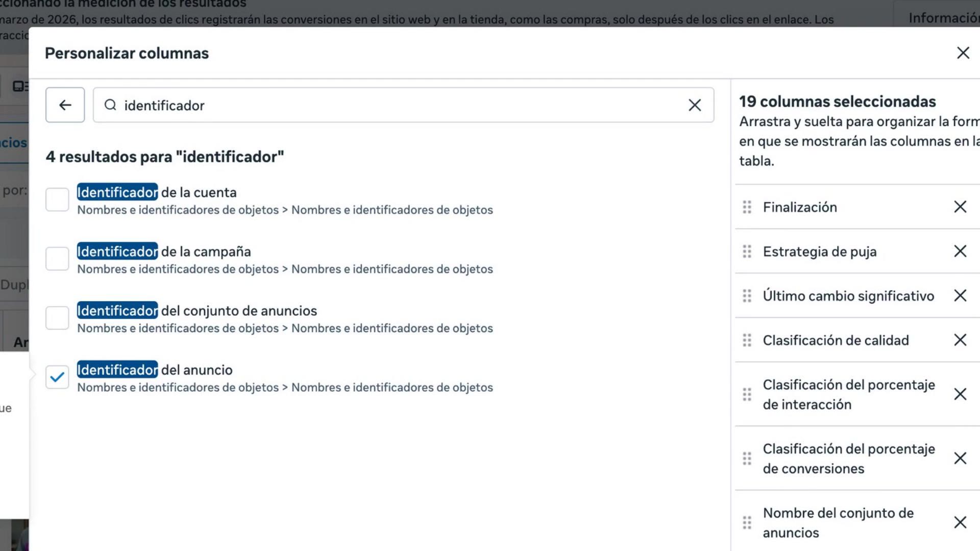
Task: Remove Clasificación del porcentaje de conversiones
Action: (x=960, y=458)
